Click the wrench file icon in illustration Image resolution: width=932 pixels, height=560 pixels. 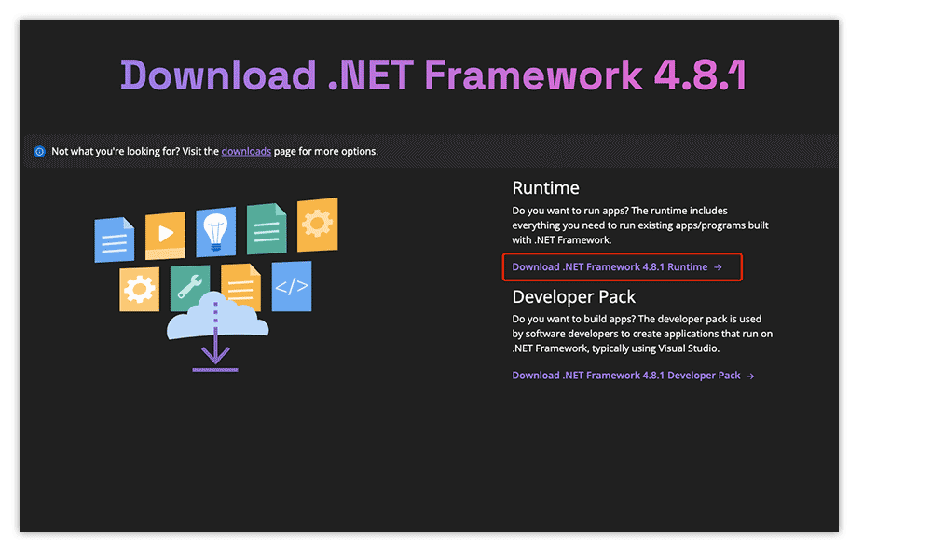coord(189,288)
